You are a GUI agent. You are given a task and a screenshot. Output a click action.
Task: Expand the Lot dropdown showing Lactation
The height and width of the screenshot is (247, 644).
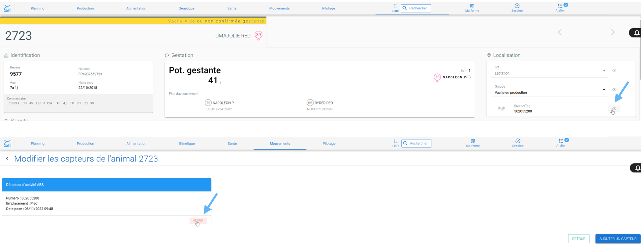pyautogui.click(x=604, y=70)
